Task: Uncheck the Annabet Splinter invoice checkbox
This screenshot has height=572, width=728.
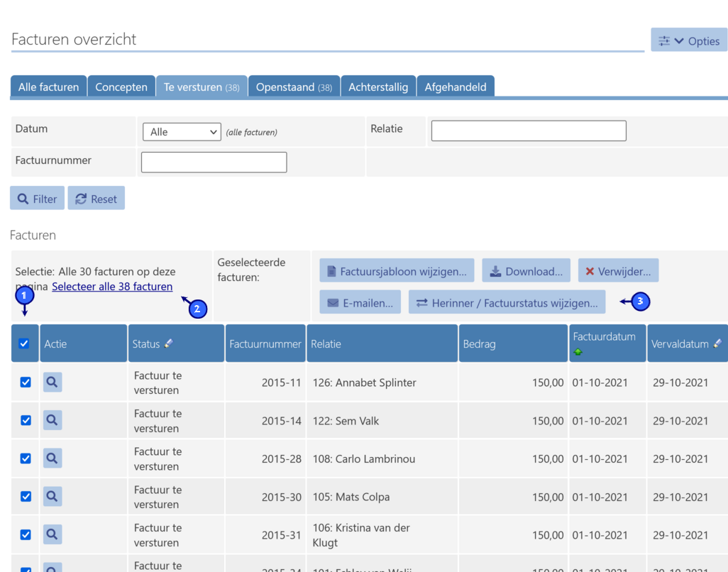Action: pos(26,383)
